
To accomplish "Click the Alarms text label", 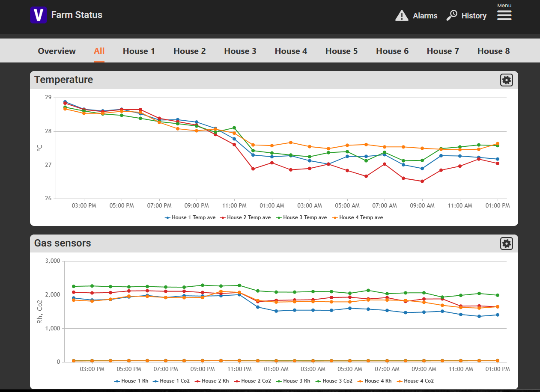I will (425, 16).
